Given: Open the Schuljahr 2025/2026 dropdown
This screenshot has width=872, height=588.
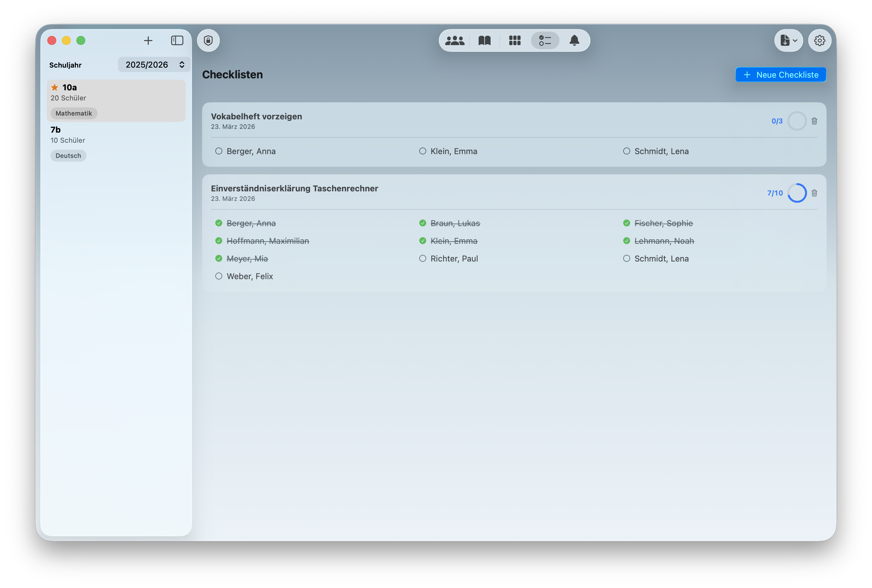Looking at the screenshot, I should pyautogui.click(x=154, y=64).
